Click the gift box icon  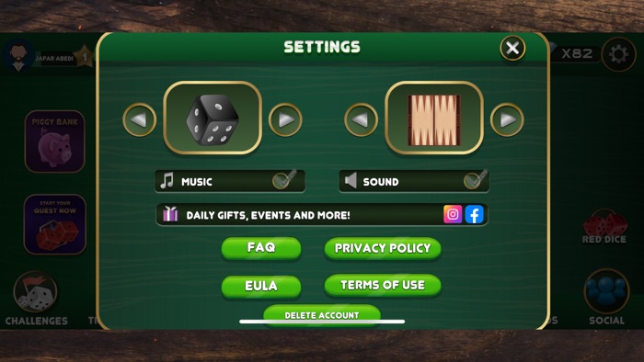click(x=170, y=214)
